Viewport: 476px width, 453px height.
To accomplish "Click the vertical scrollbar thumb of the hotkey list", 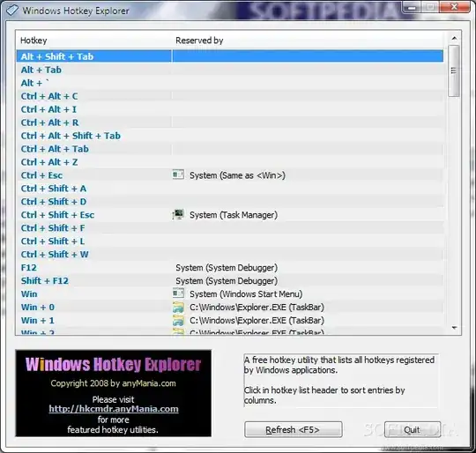I will pyautogui.click(x=454, y=71).
